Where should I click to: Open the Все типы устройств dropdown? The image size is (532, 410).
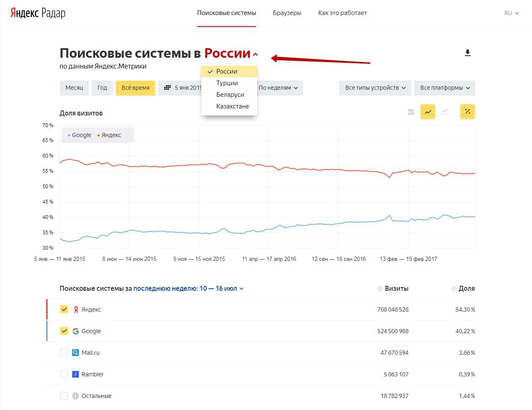(x=375, y=88)
